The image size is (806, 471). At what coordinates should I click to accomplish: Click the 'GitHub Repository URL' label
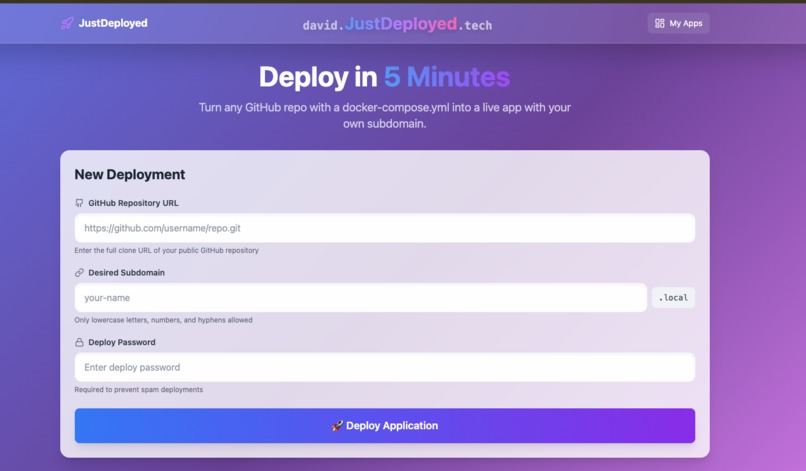pos(133,203)
